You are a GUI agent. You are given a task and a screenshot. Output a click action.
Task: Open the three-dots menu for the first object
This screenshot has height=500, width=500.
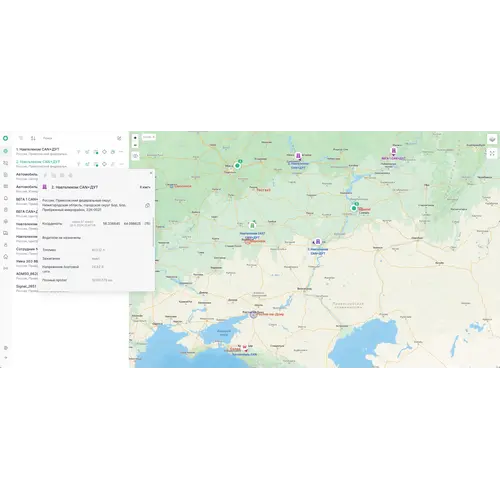click(121, 152)
